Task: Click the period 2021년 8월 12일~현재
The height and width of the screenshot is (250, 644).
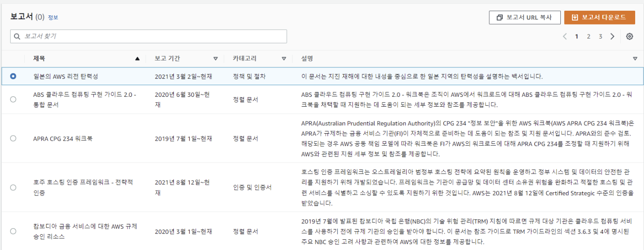Action: click(x=182, y=187)
